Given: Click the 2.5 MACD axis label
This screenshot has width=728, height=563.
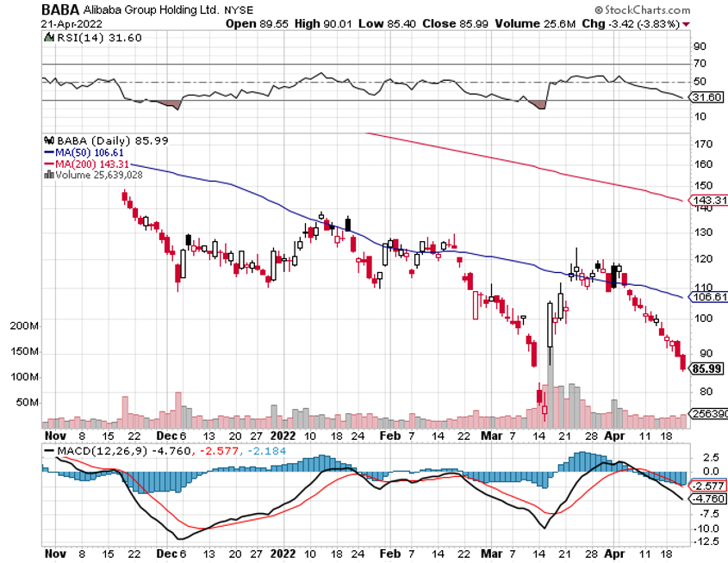Looking at the screenshot, I should click(x=712, y=458).
